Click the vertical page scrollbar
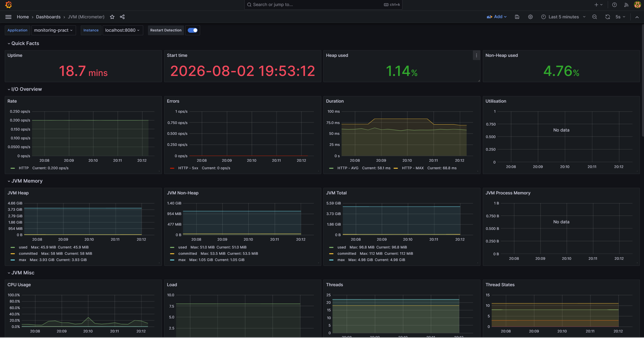Image resolution: width=644 pixels, height=338 pixels. [643, 80]
